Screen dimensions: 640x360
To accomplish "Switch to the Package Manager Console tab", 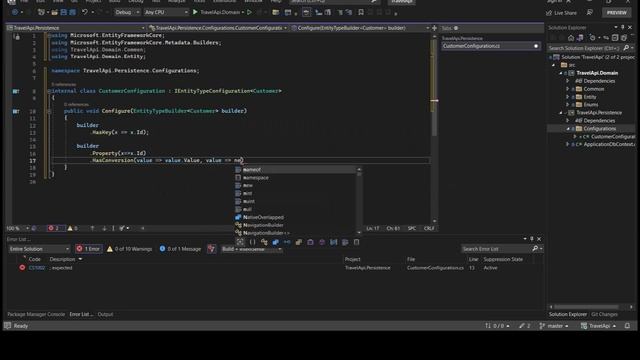I will click(x=36, y=314).
